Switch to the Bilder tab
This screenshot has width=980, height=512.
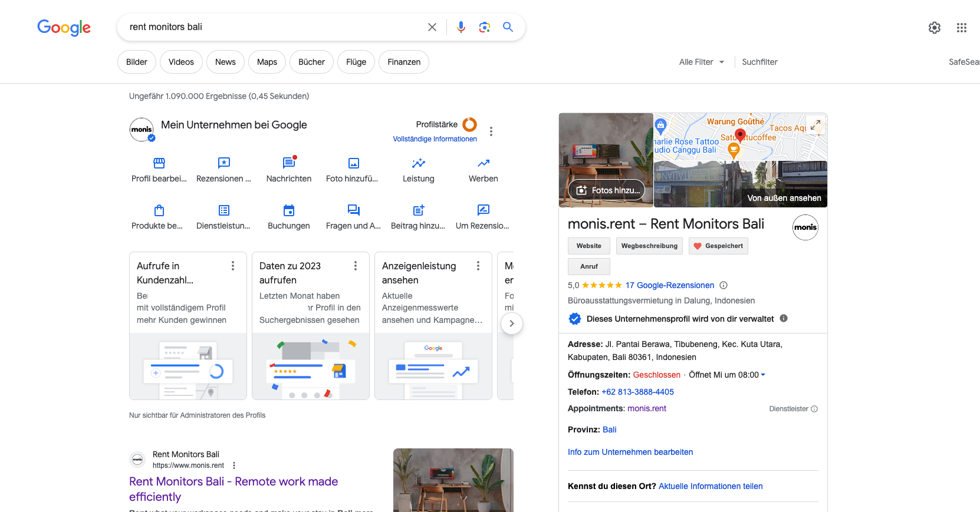pos(137,62)
